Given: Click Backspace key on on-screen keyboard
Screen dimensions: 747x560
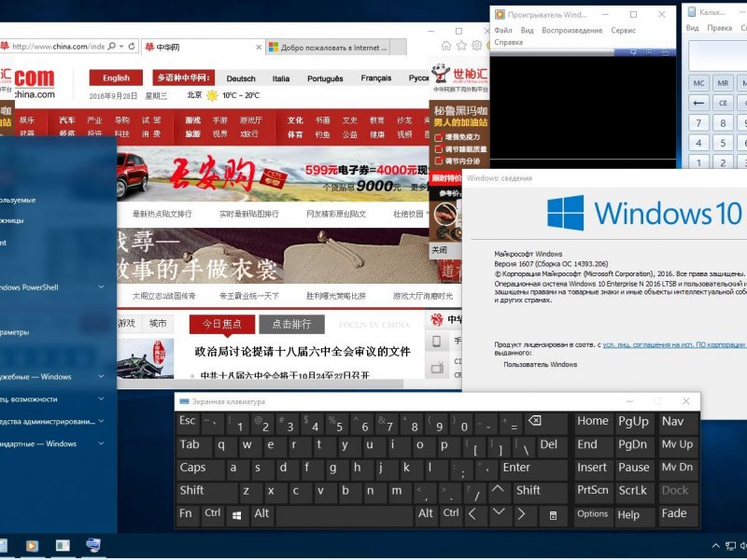Looking at the screenshot, I should 546,423.
